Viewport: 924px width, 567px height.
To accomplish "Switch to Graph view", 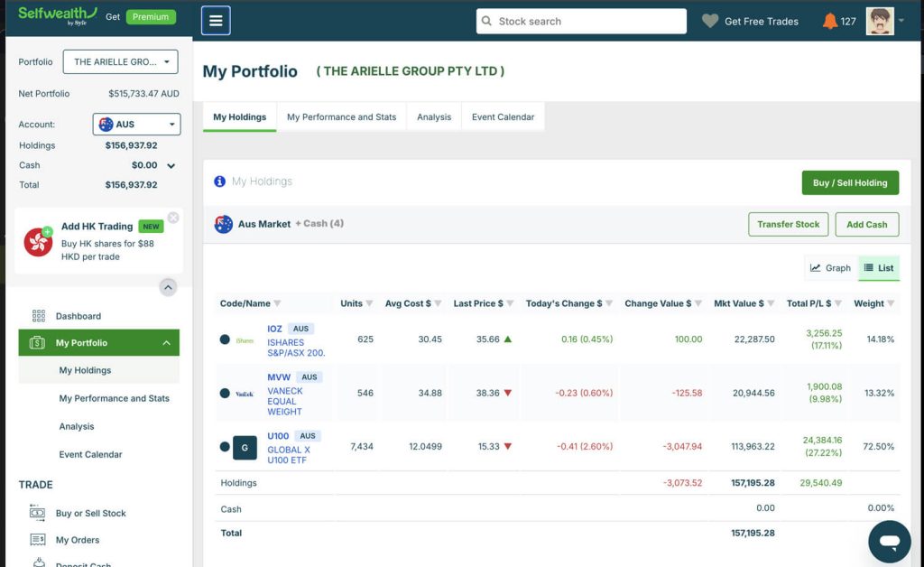I will 830,268.
